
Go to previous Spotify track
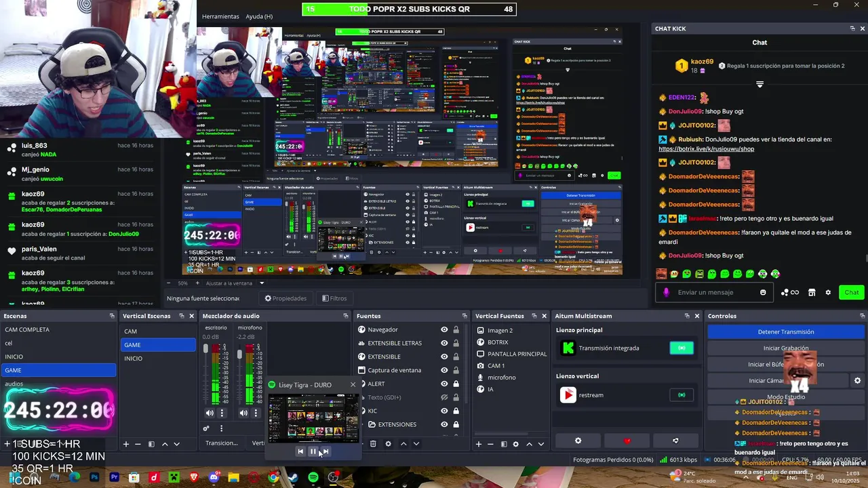point(300,451)
